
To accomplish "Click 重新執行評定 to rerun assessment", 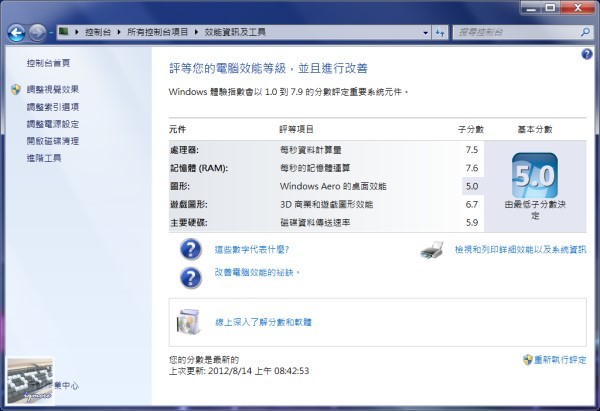I will coord(560,360).
